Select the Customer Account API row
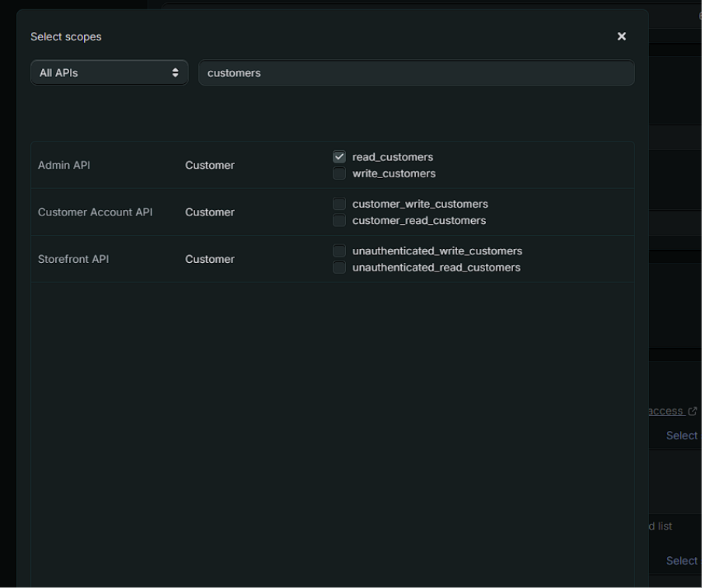Screen dimensions: 702x588 click(x=95, y=212)
